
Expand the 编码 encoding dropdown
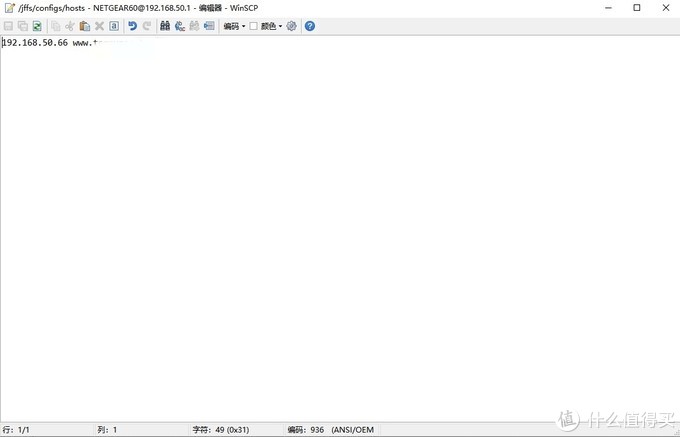234,26
